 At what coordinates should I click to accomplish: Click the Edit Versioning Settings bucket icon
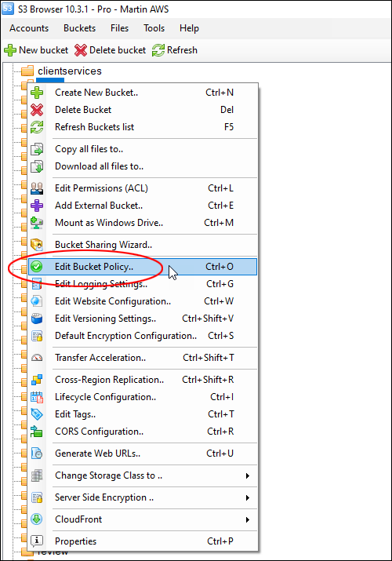tap(37, 319)
